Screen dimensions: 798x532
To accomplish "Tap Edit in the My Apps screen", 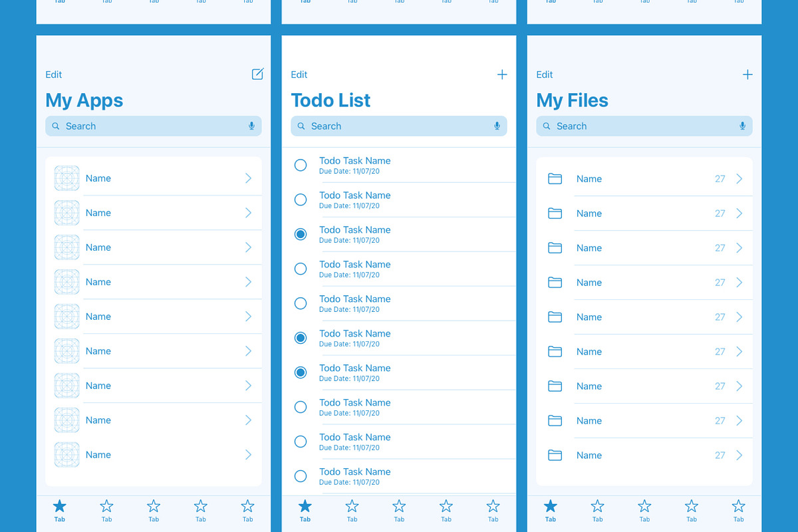I will (54, 74).
